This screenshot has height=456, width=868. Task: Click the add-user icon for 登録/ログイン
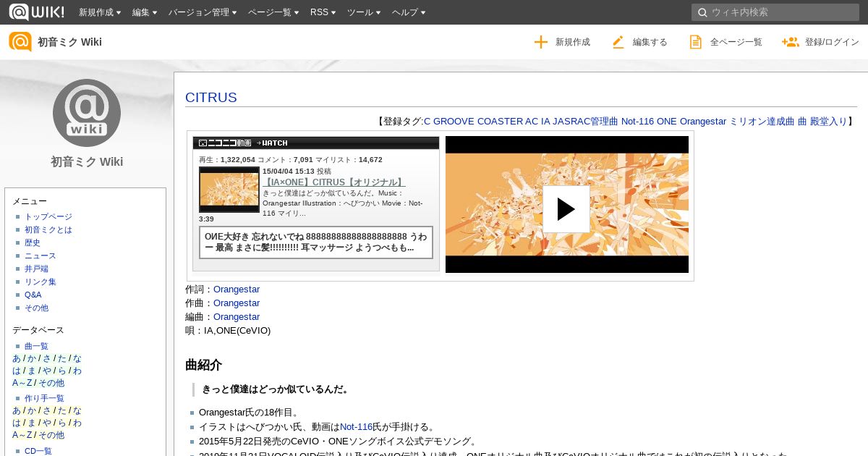click(790, 42)
